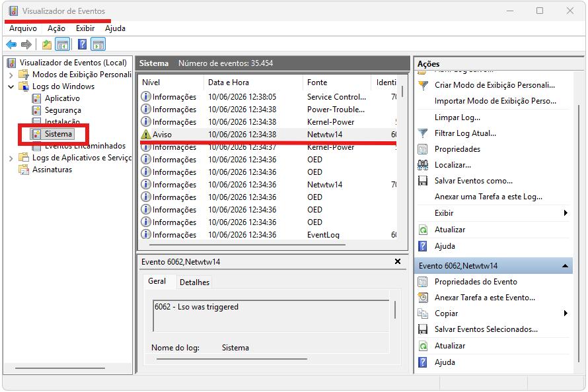This screenshot has height=392, width=588.
Task: Select the Power-Trouble... event row
Action: [x=268, y=110]
